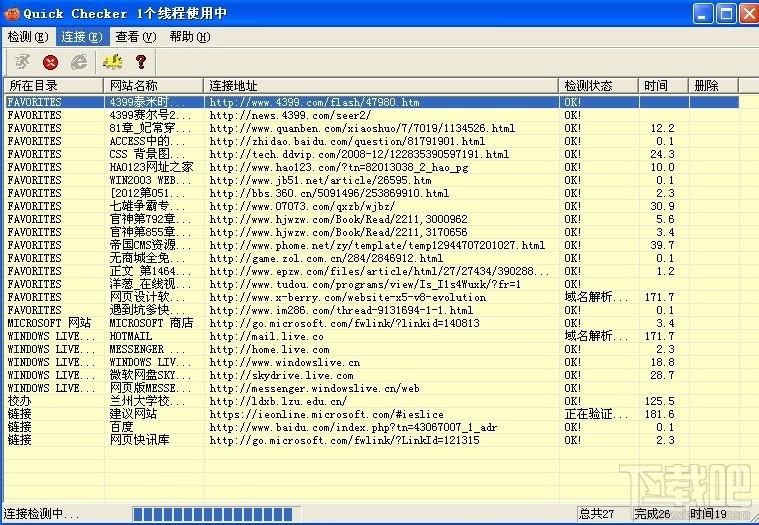The width and height of the screenshot is (759, 525).
Task: Select the 百度 baidu.com link row
Action: tap(372, 427)
